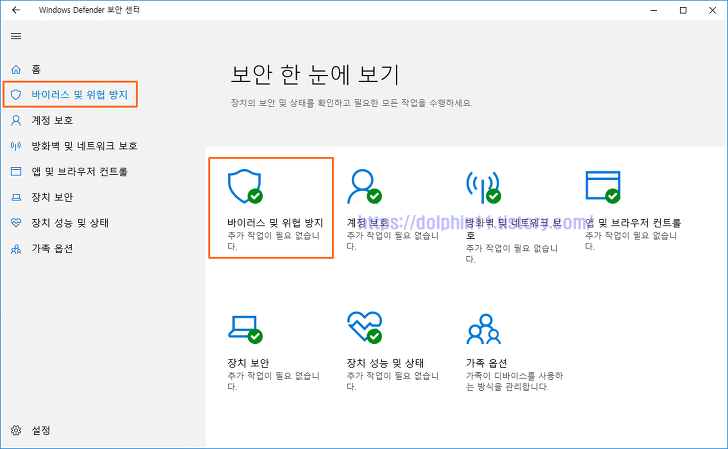
Task: Open 설정 label at sidebar bottom
Action: click(41, 430)
